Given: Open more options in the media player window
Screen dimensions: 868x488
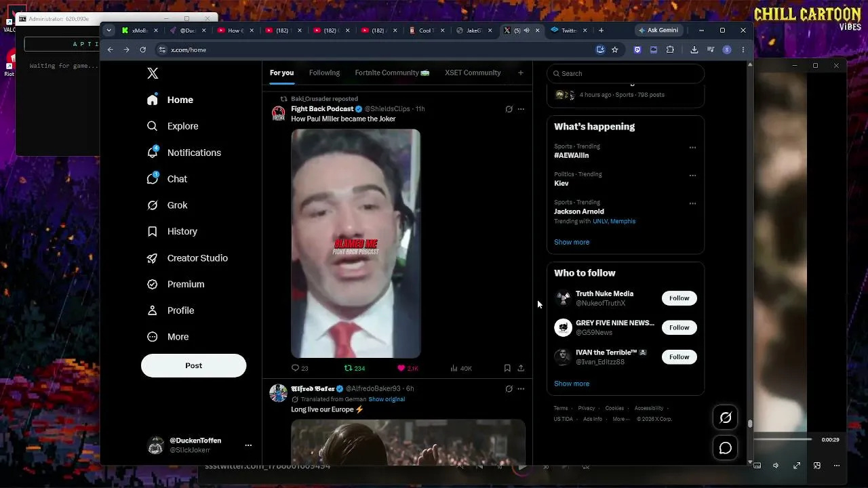Looking at the screenshot, I should click(837, 466).
